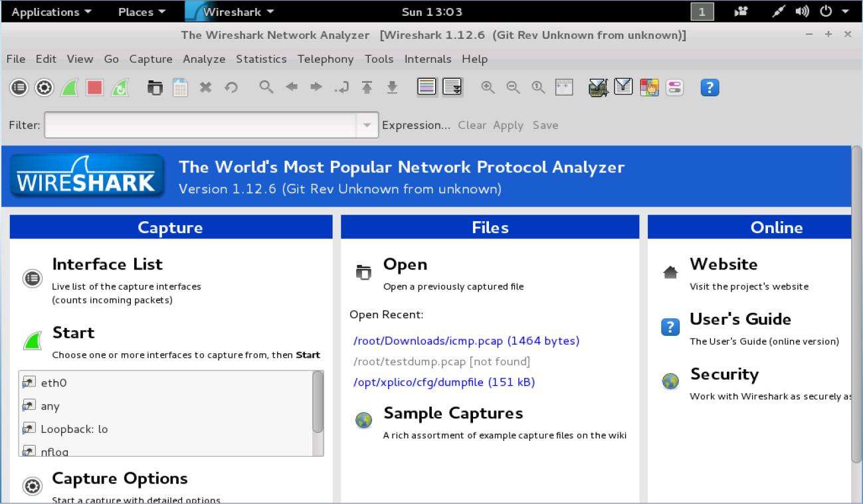Image resolution: width=863 pixels, height=504 pixels.
Task: Open capture options from the toolbar gear icon
Action: [x=44, y=88]
